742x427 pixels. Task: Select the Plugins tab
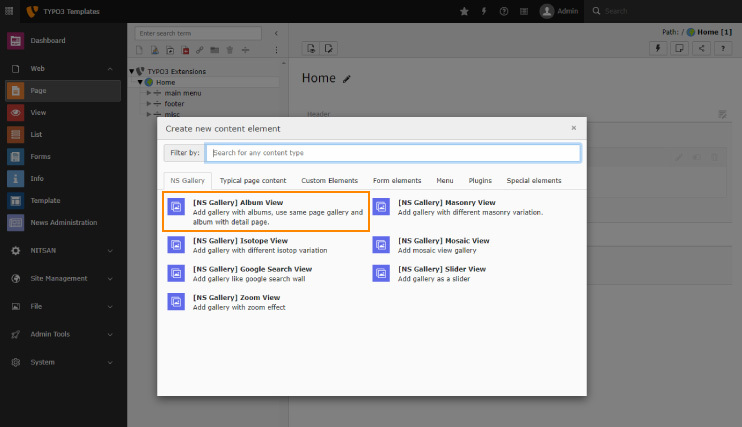pyautogui.click(x=480, y=180)
